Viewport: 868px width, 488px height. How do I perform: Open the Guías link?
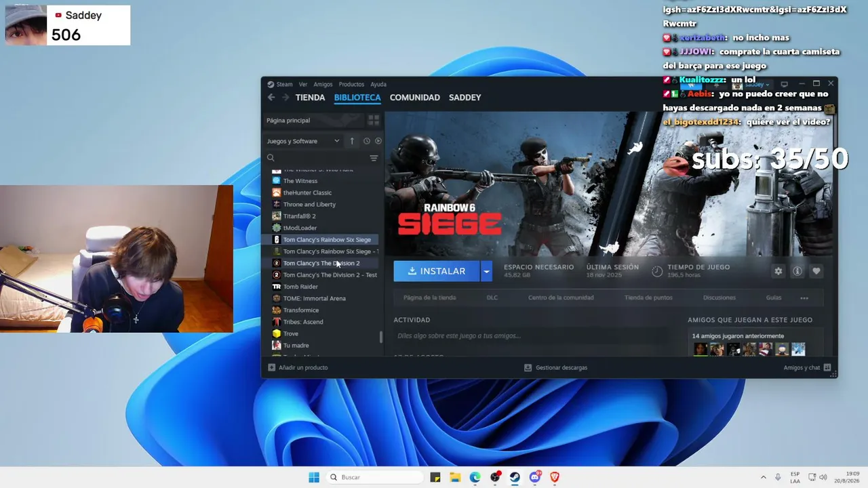(x=774, y=298)
